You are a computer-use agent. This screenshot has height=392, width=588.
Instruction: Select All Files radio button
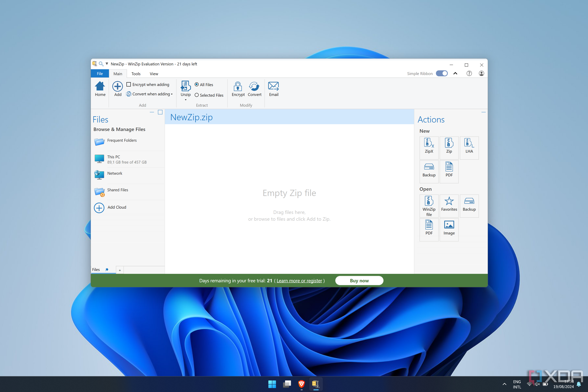point(196,84)
